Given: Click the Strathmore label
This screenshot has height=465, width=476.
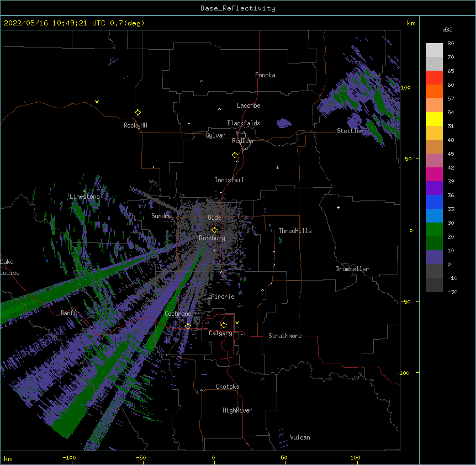Looking at the screenshot, I should 285,336.
